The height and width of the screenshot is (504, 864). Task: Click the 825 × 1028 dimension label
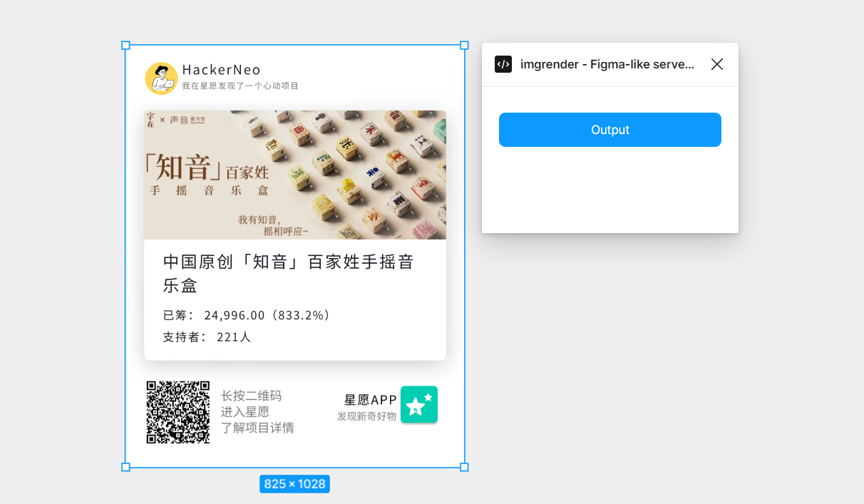click(x=294, y=484)
